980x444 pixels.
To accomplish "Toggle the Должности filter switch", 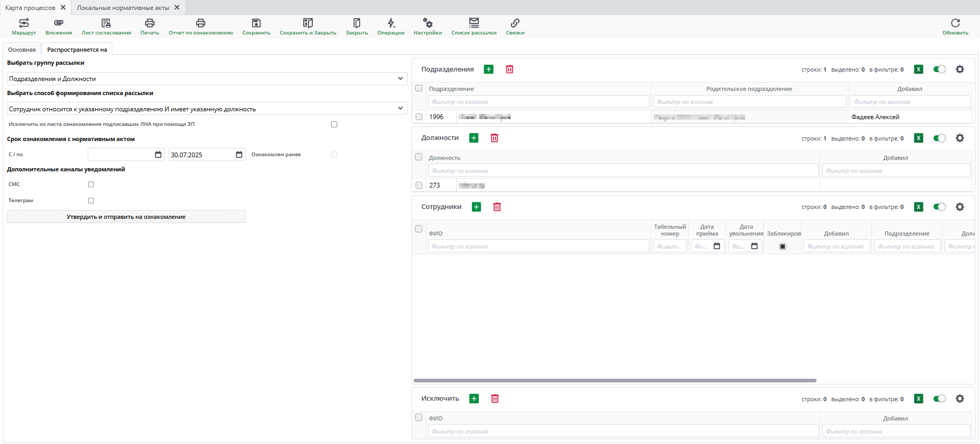I will 939,138.
